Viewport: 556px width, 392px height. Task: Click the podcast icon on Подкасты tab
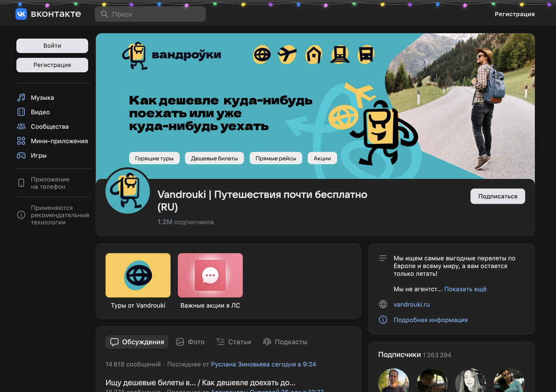point(267,342)
